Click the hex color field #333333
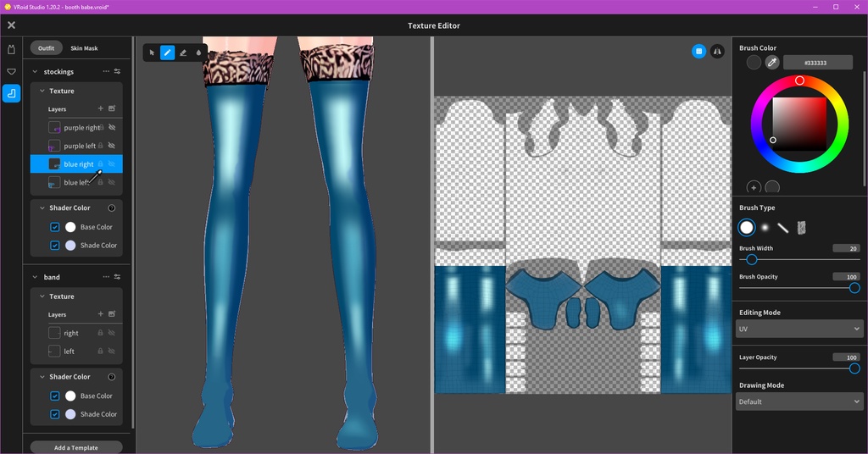Viewport: 868px width, 454px height. (817, 63)
